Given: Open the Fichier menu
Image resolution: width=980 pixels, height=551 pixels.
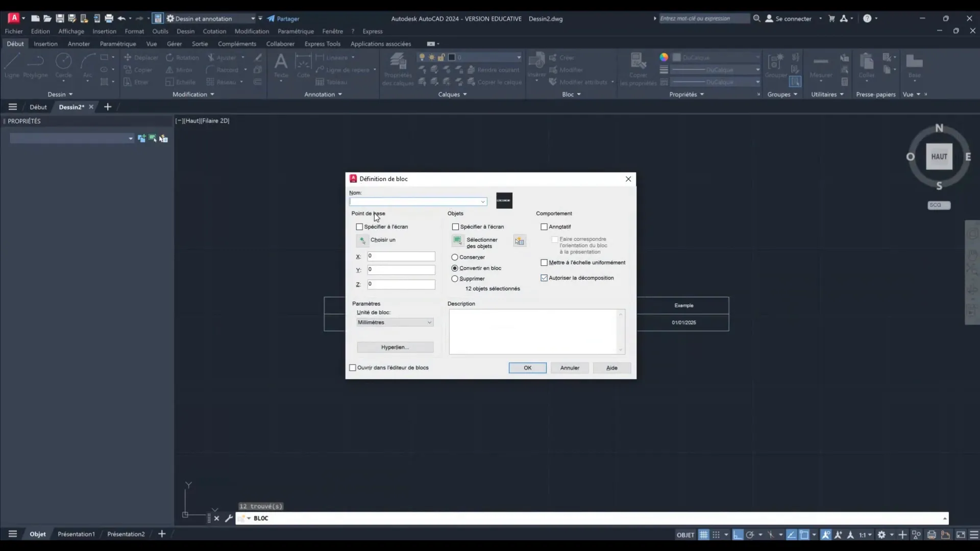Looking at the screenshot, I should point(14,31).
